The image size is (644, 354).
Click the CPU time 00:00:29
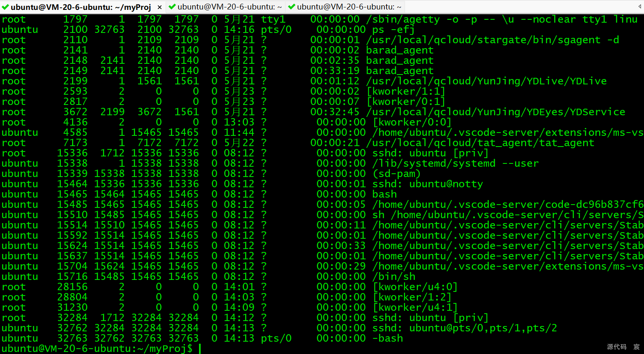click(x=341, y=266)
